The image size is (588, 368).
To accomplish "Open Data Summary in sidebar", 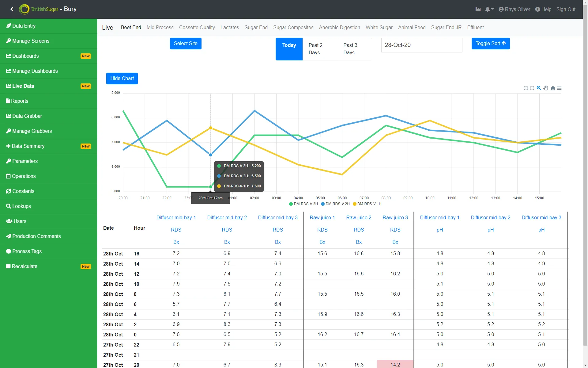I will click(48, 146).
